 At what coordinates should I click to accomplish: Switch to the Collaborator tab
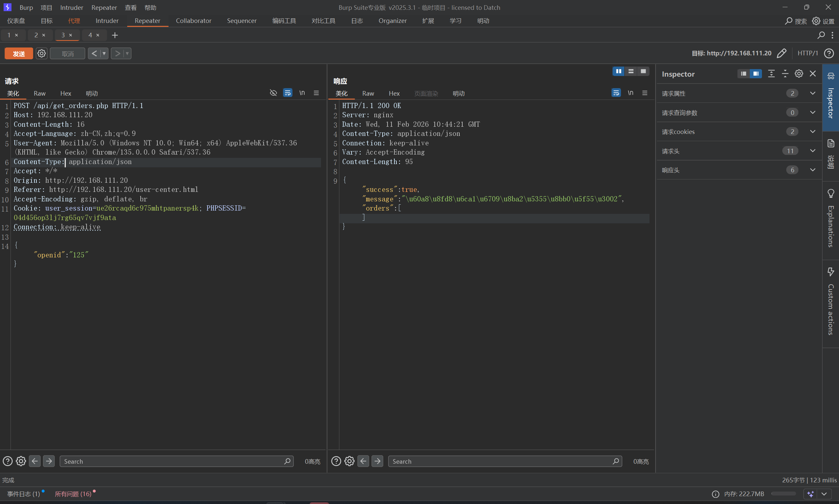[x=193, y=21]
